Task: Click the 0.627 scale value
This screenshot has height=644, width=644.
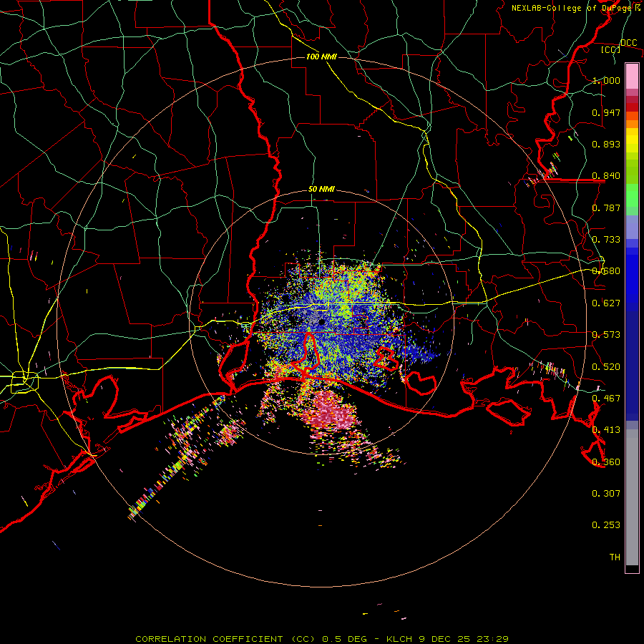Action: 606,303
